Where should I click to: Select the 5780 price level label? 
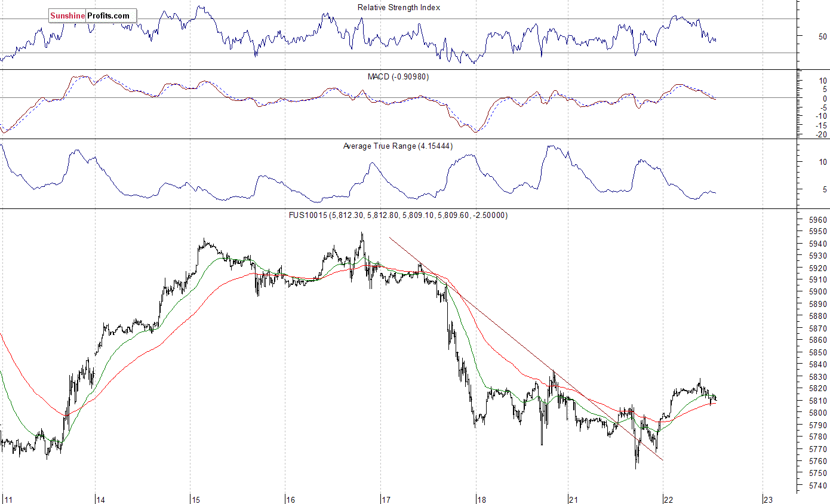818,437
